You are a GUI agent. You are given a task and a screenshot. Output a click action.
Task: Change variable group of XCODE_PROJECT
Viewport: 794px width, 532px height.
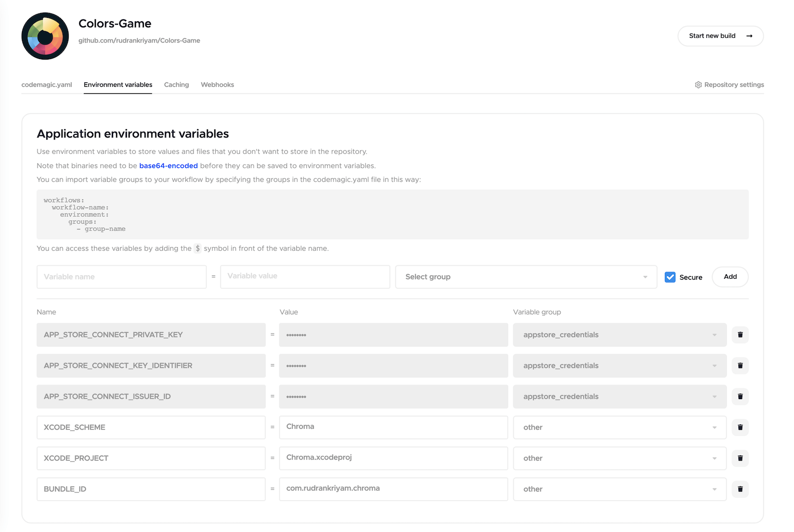pyautogui.click(x=620, y=458)
